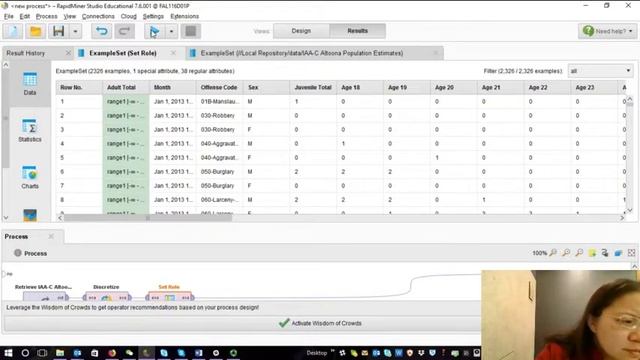Open the Settings menu
Screen dimensions: 640x360
(153, 16)
